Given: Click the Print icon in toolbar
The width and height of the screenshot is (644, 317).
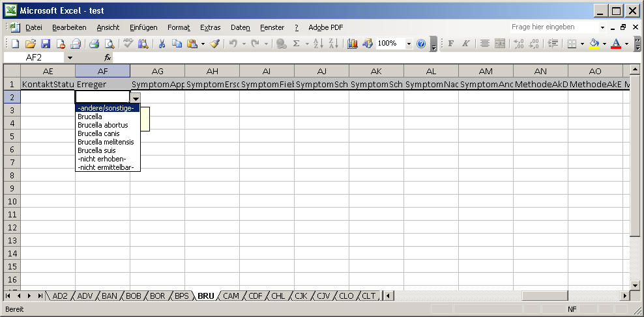Looking at the screenshot, I should click(x=94, y=44).
